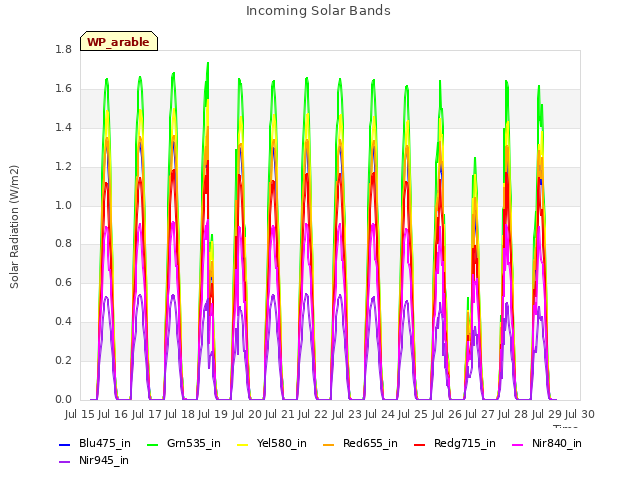Click the Jul 26 x-axis date label
This screenshot has width=640, height=480.
pos(447,415)
